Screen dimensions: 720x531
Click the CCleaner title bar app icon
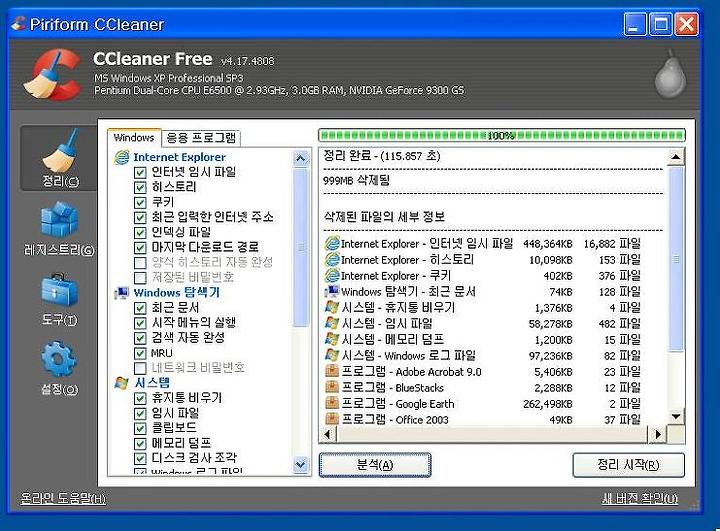[x=18, y=23]
